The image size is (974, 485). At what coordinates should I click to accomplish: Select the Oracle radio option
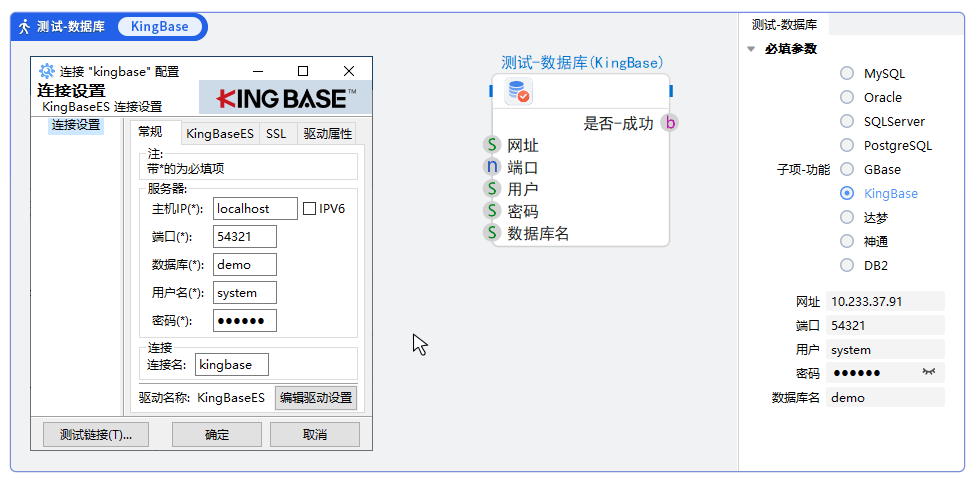coord(847,97)
